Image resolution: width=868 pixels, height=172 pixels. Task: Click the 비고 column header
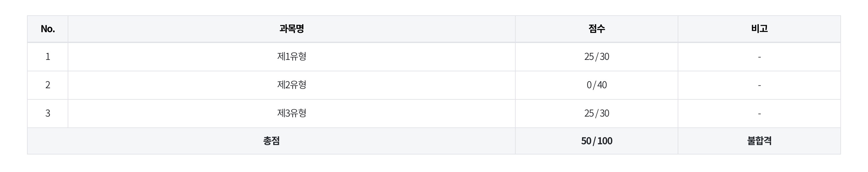tap(759, 29)
